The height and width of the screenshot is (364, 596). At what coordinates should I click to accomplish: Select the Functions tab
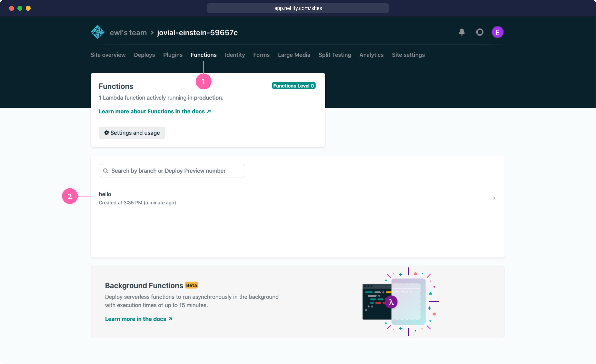[204, 55]
